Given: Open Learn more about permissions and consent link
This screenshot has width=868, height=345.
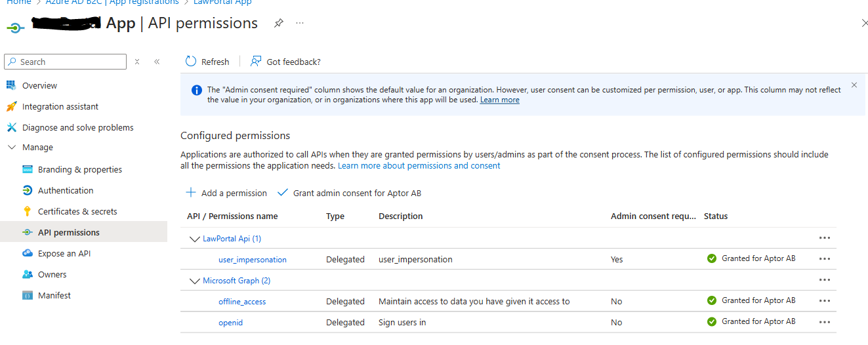Looking at the screenshot, I should [419, 166].
